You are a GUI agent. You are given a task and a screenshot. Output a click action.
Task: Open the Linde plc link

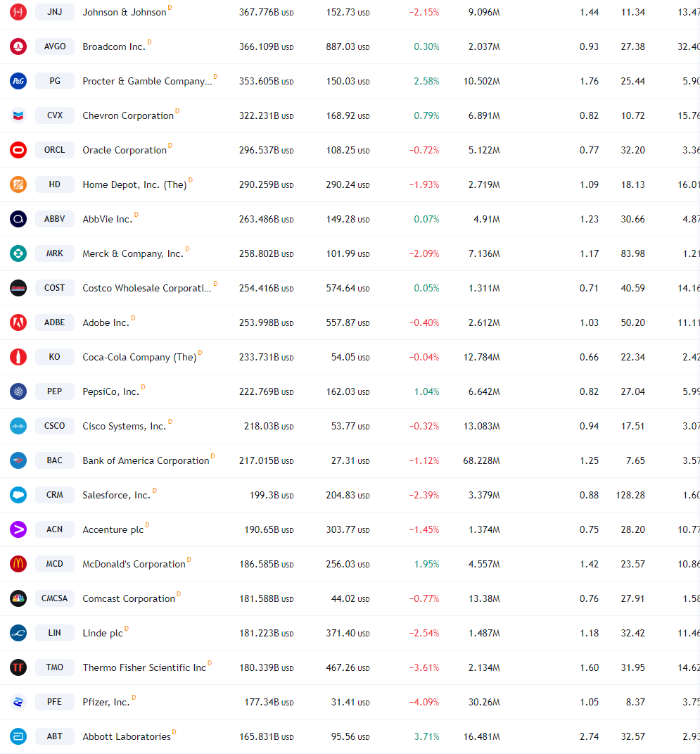pos(103,633)
